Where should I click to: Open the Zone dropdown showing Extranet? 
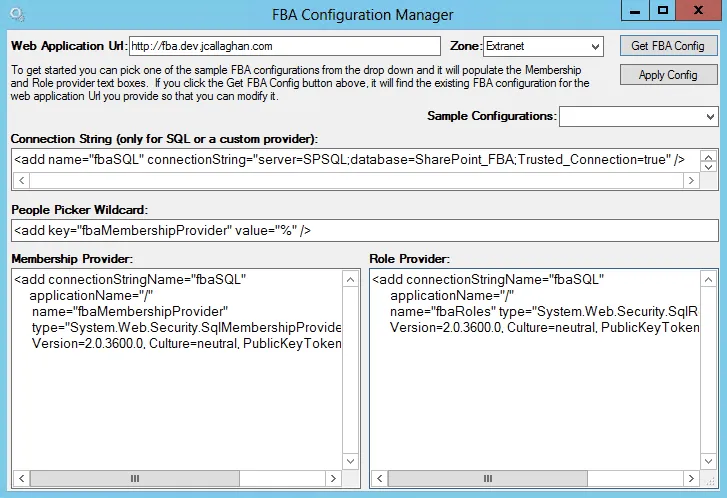[x=543, y=46]
